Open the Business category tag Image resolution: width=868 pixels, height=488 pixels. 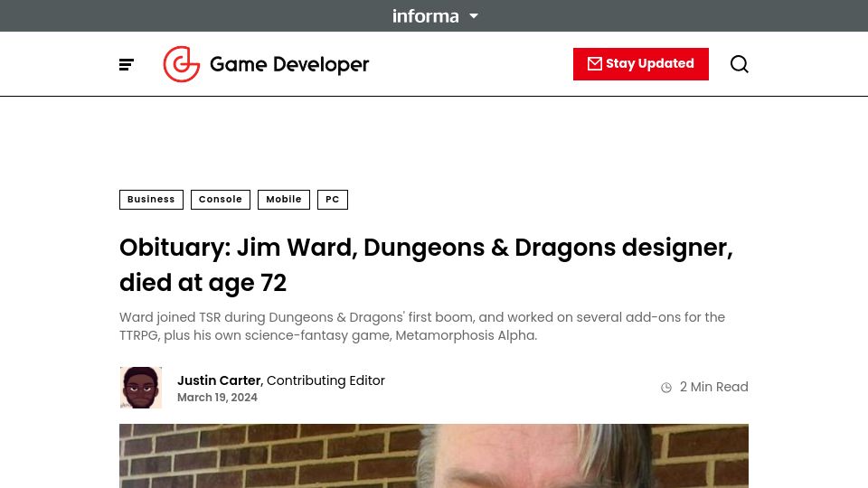151,200
